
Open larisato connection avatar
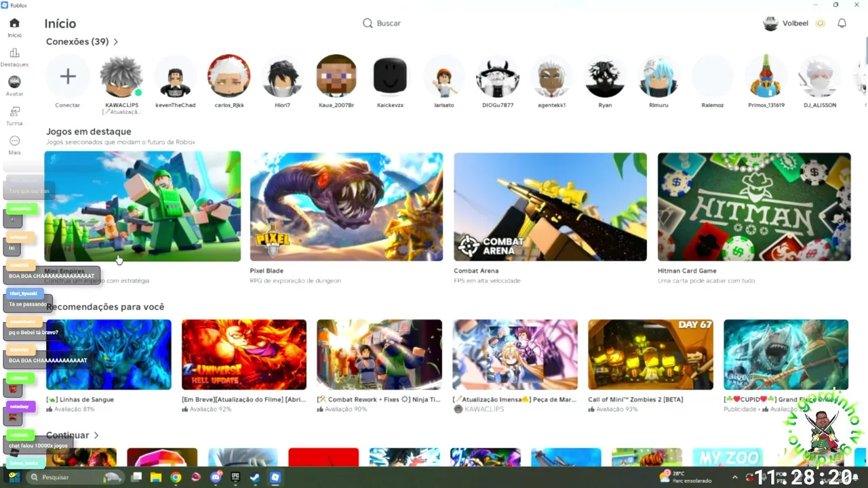pos(444,76)
